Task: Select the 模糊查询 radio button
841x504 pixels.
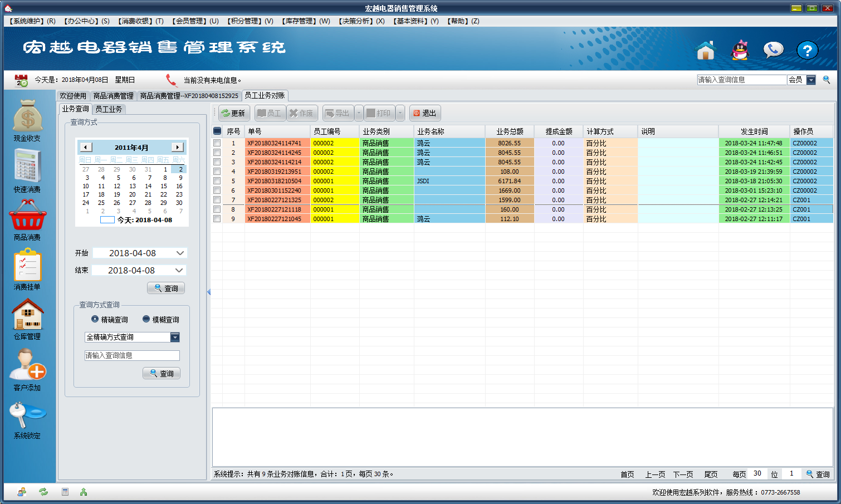Action: coord(146,319)
